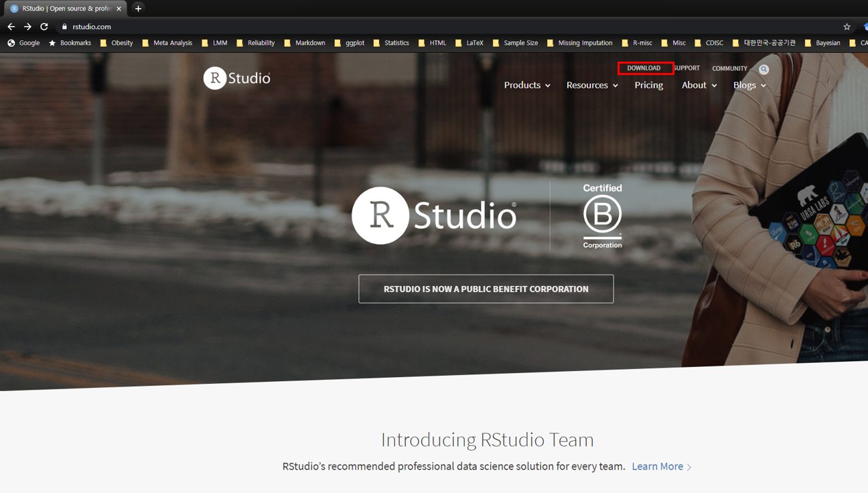Image resolution: width=868 pixels, height=493 pixels.
Task: Open the Google bookmark
Action: [x=23, y=43]
